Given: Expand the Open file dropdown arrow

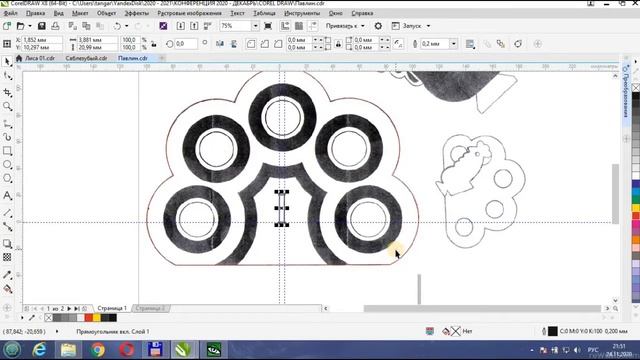Looking at the screenshot, I should pos(30,26).
